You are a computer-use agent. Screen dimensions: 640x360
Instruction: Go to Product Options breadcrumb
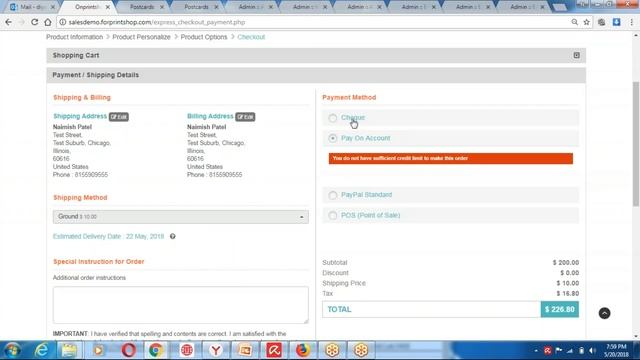tap(204, 37)
